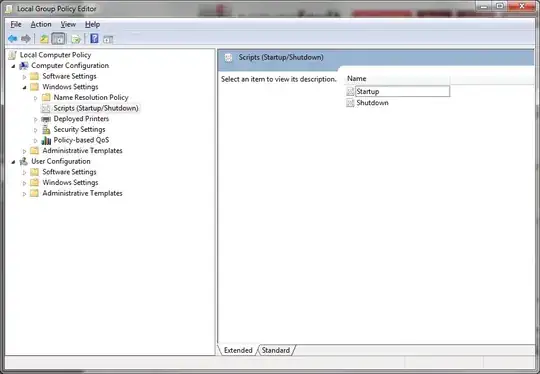The image size is (540, 374).
Task: Select Windows Settings under Computer Configuration
Action: (70, 87)
